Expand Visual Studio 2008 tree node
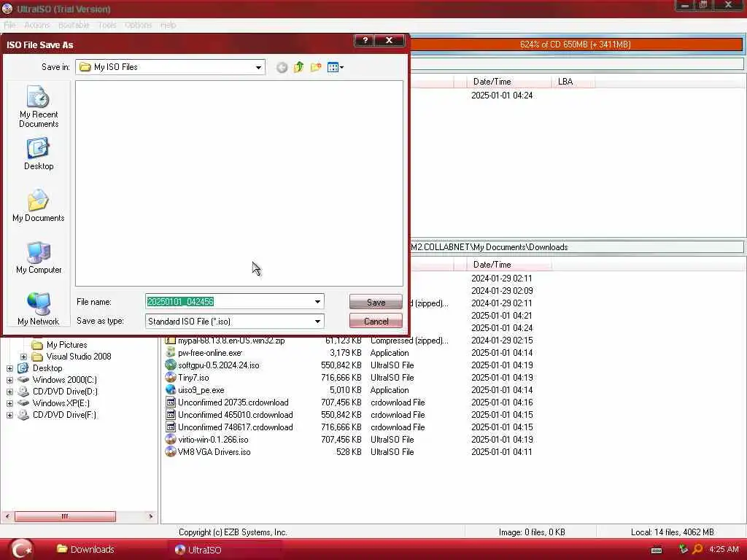The height and width of the screenshot is (560, 747). [23, 357]
